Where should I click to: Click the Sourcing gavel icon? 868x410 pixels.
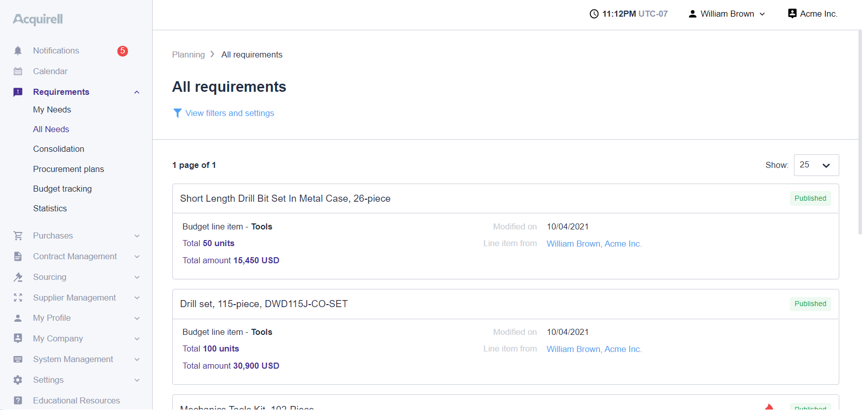click(x=18, y=277)
